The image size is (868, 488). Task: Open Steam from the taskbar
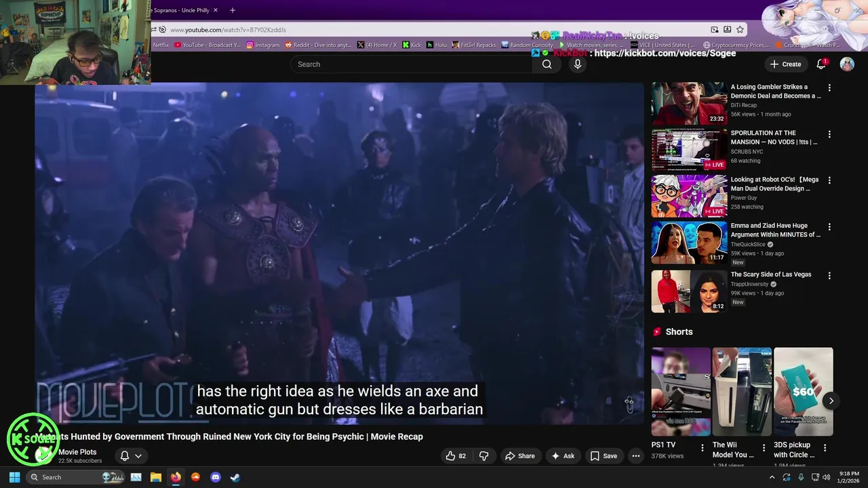click(x=235, y=477)
